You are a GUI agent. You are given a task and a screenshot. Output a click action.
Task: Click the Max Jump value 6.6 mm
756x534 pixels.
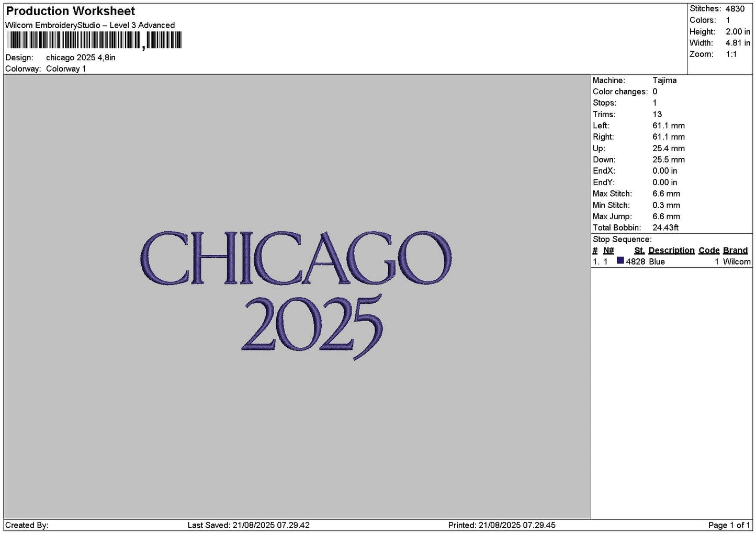(667, 217)
